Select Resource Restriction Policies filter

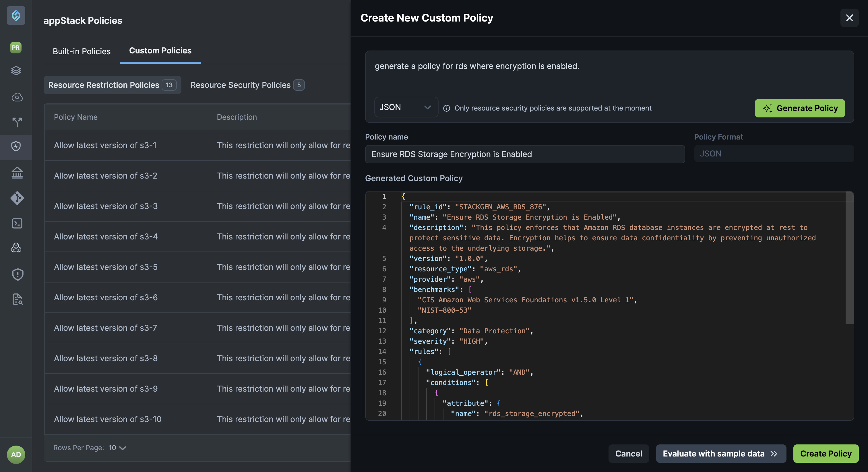[112, 85]
